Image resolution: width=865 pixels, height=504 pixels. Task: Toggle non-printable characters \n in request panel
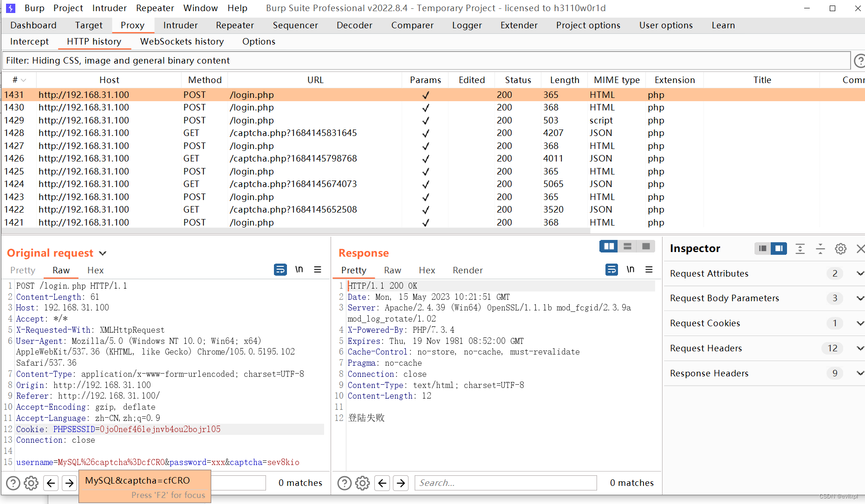[x=299, y=270]
